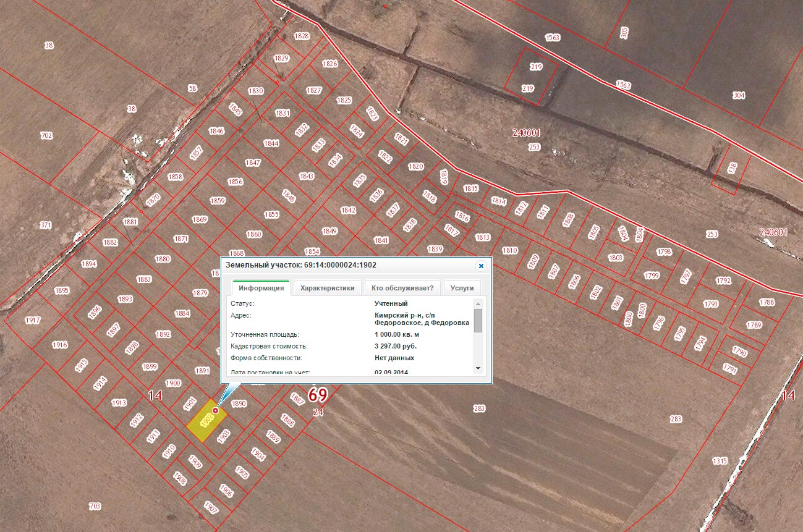Click parcel label 1884

pos(182,313)
